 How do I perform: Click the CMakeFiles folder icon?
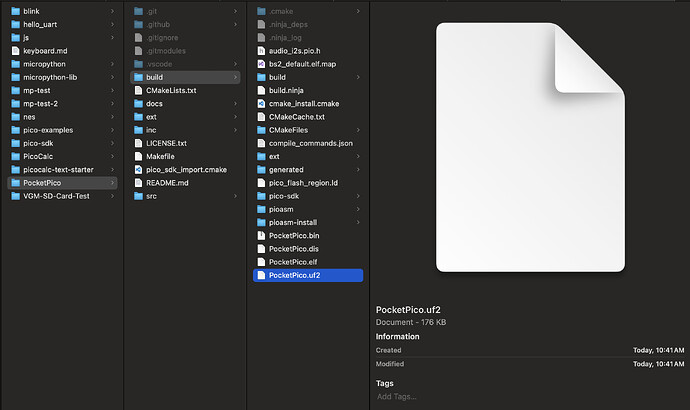pyautogui.click(x=261, y=130)
